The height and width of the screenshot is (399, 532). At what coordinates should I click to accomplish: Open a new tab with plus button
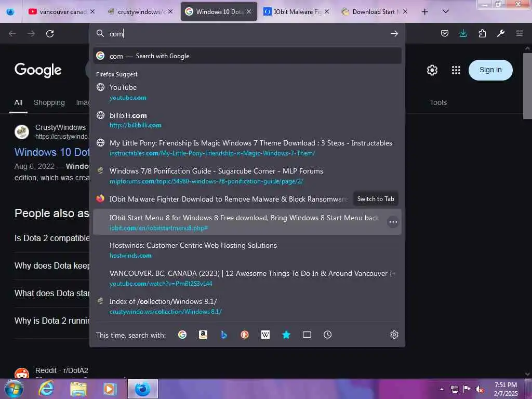(x=424, y=12)
